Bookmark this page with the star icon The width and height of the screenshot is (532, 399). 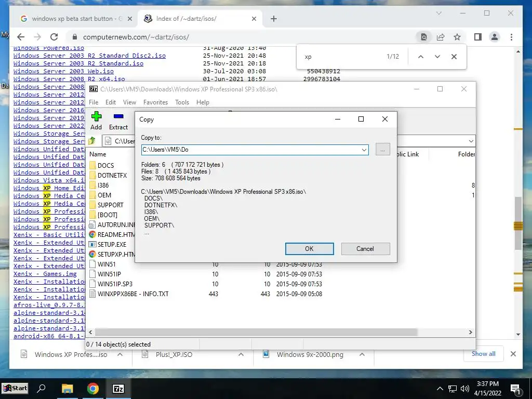[457, 37]
